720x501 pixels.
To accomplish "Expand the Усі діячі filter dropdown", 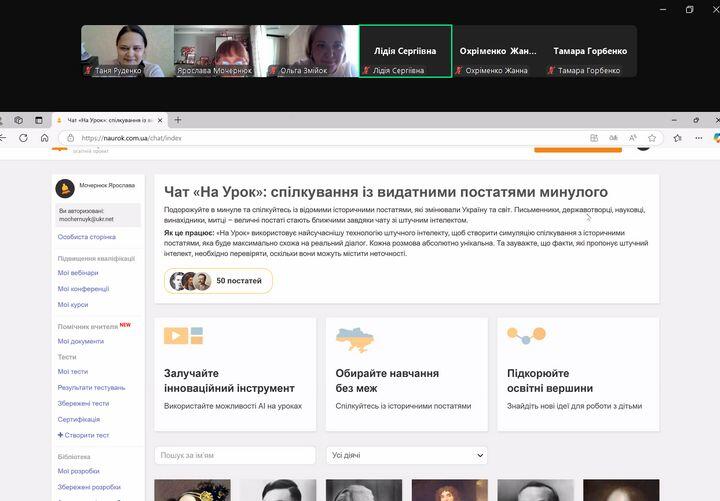I will point(406,455).
